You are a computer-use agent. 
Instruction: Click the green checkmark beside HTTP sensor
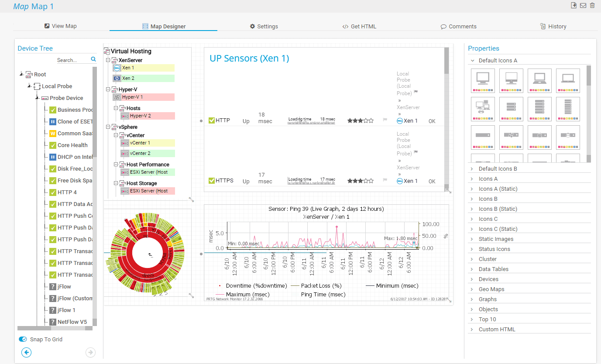(x=212, y=120)
